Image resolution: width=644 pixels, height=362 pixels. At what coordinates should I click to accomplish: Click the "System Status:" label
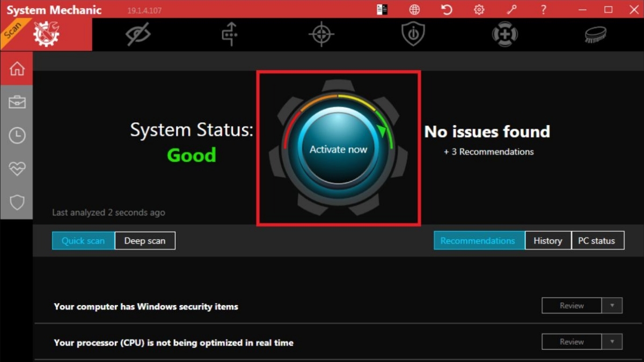click(x=192, y=130)
